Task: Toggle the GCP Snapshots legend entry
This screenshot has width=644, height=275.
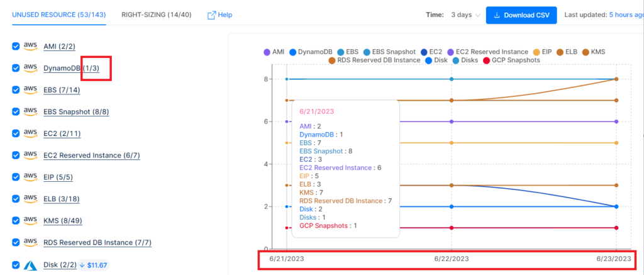Action: click(512, 60)
